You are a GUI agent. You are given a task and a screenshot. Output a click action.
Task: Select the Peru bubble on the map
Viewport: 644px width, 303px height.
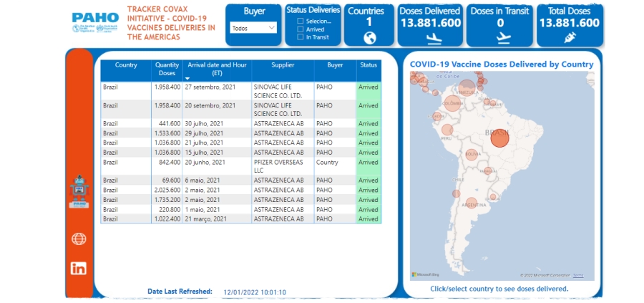447,130
